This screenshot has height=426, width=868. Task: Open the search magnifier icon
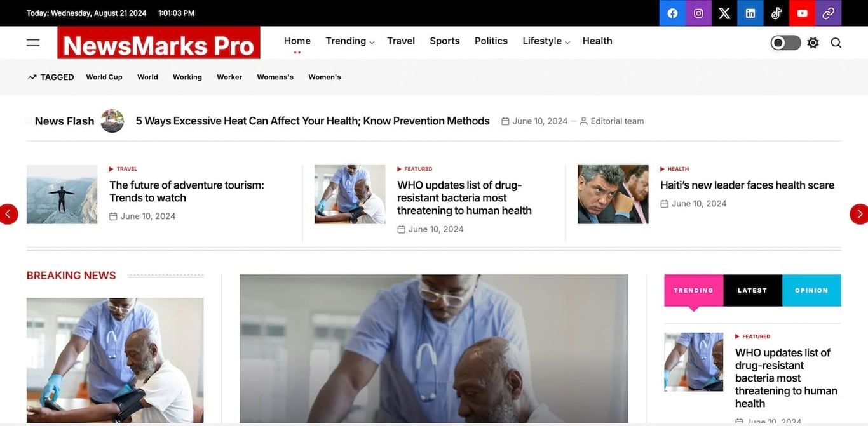[x=836, y=43]
